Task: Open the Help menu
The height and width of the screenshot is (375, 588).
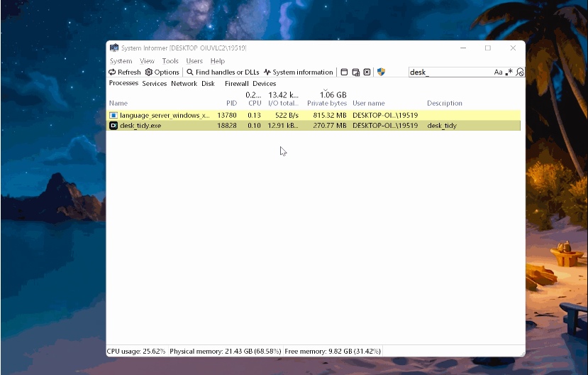Action: coord(218,61)
